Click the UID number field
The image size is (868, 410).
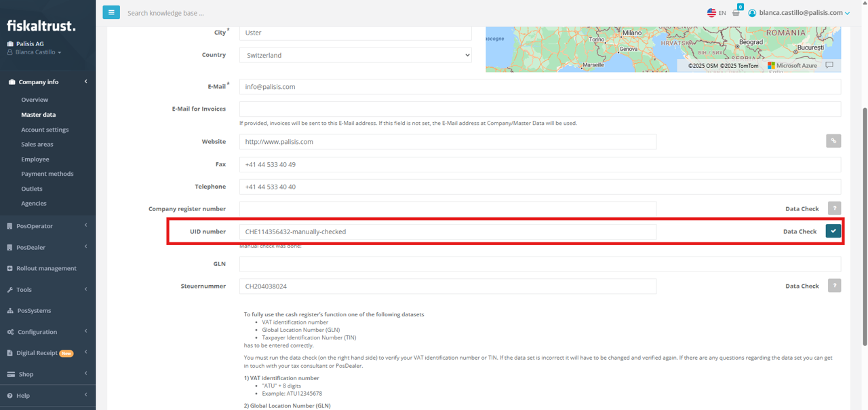tap(448, 231)
